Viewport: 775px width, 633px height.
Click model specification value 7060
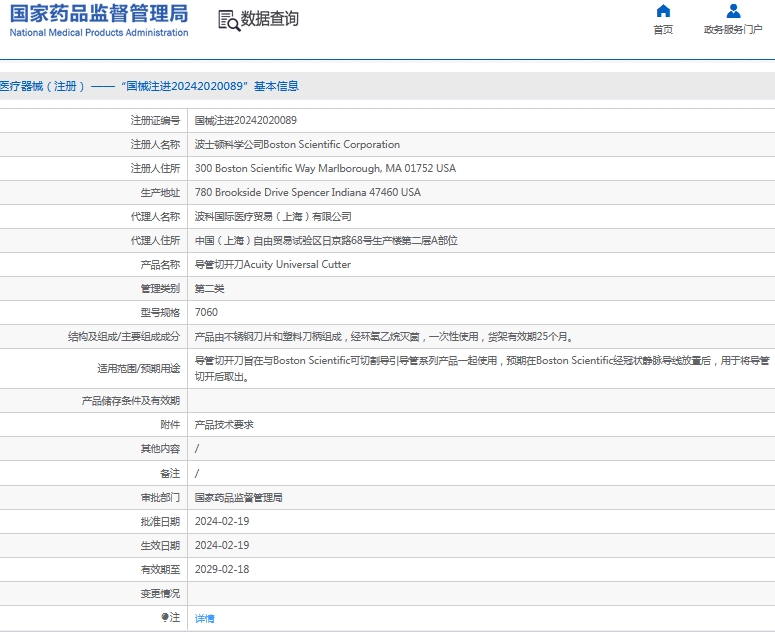pyautogui.click(x=206, y=312)
